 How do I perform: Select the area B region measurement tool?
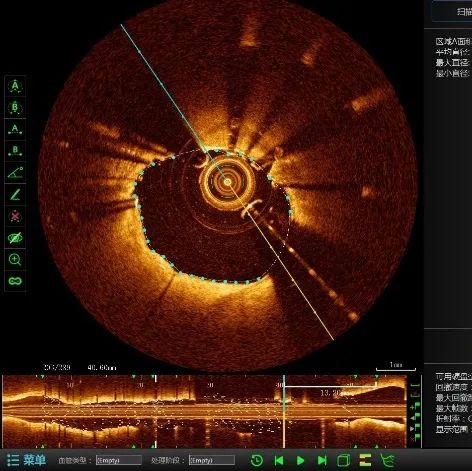[x=15, y=108]
